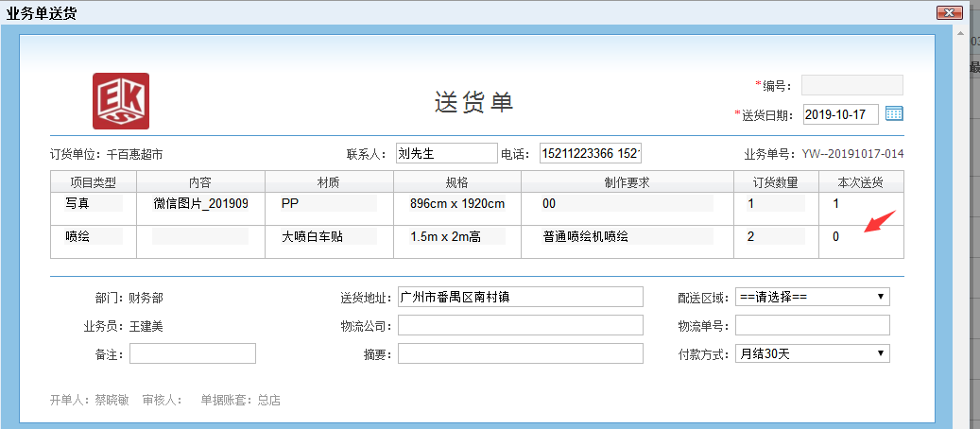Click the 摘要 summary field
980x429 pixels.
click(520, 353)
